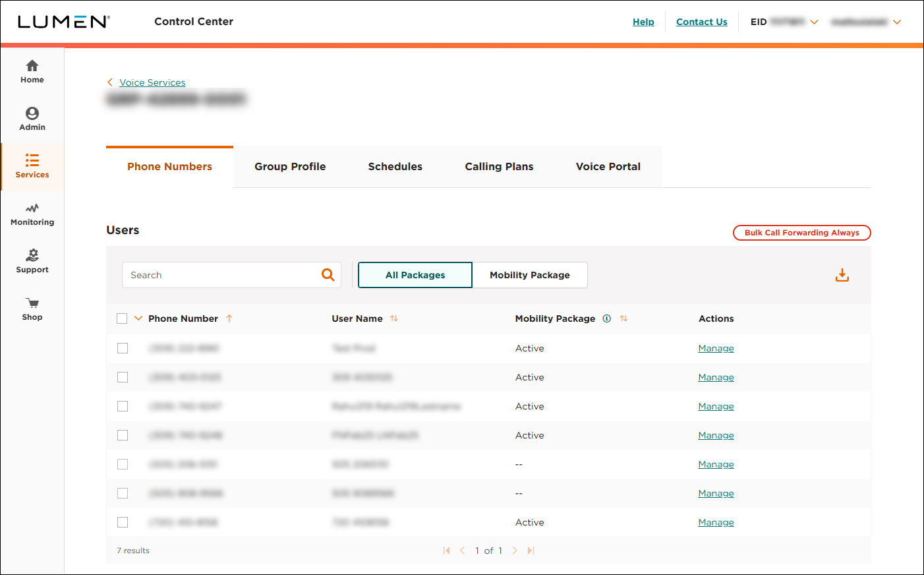Image resolution: width=924 pixels, height=575 pixels.
Task: Open the Home sidebar icon
Action: [32, 70]
